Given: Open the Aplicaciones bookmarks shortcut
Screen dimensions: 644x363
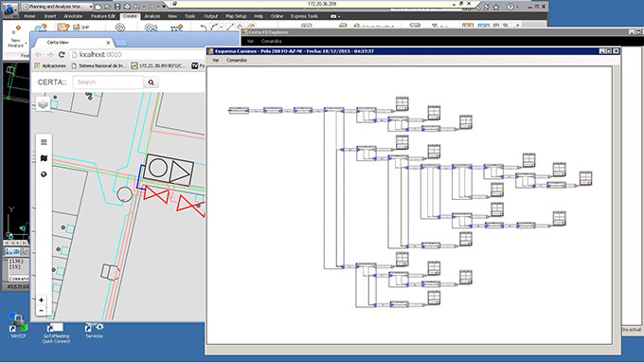Looking at the screenshot, I should (x=50, y=65).
